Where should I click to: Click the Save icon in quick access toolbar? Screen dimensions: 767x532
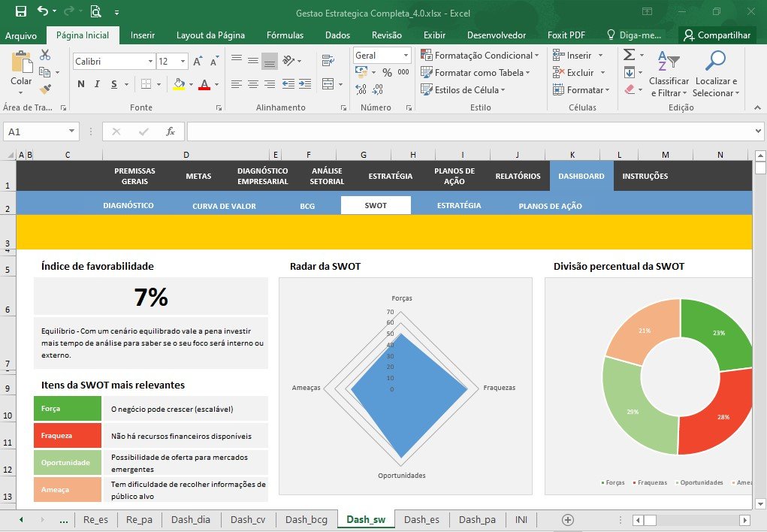pos(20,12)
